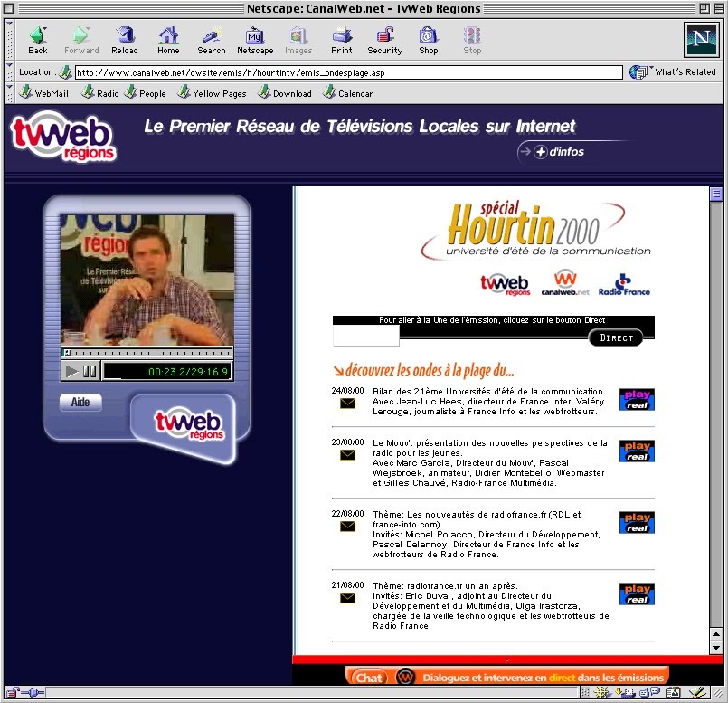Reload the page with the Reload icon

pyautogui.click(x=125, y=41)
